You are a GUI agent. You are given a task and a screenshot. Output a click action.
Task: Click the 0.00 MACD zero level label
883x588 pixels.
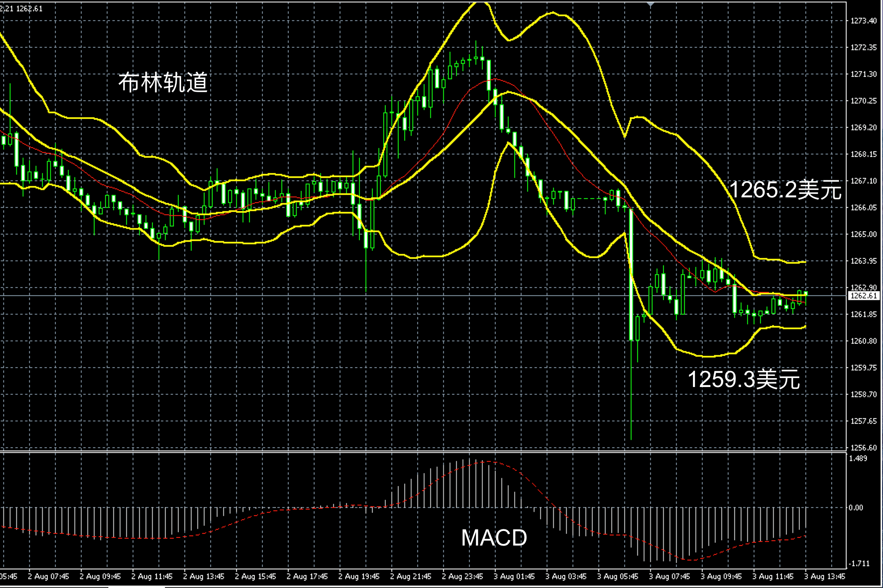click(x=856, y=508)
